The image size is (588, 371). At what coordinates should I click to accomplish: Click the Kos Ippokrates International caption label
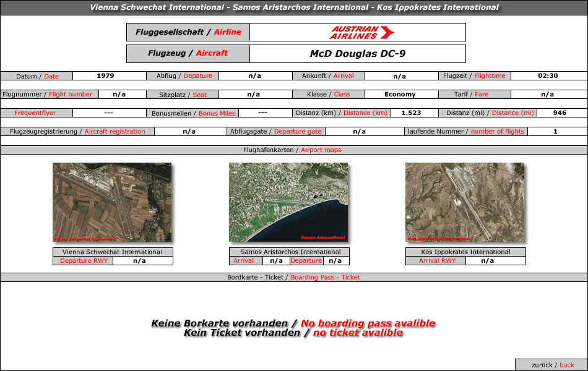click(x=465, y=252)
